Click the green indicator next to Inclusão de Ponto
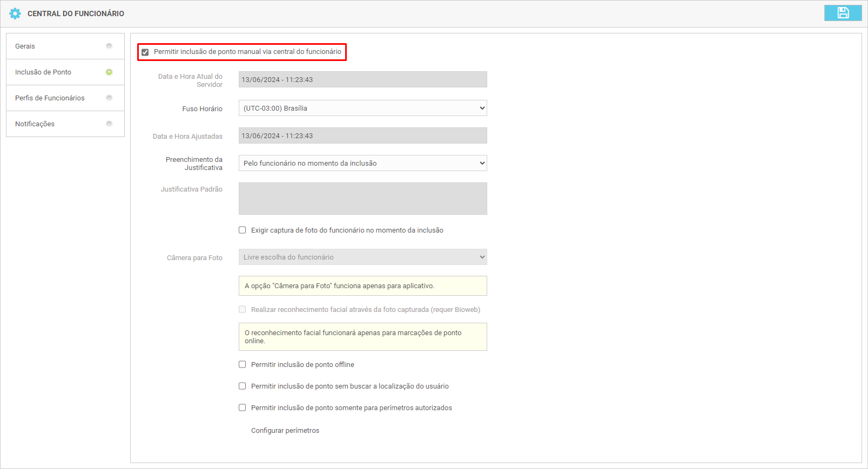The width and height of the screenshot is (868, 469). point(109,72)
